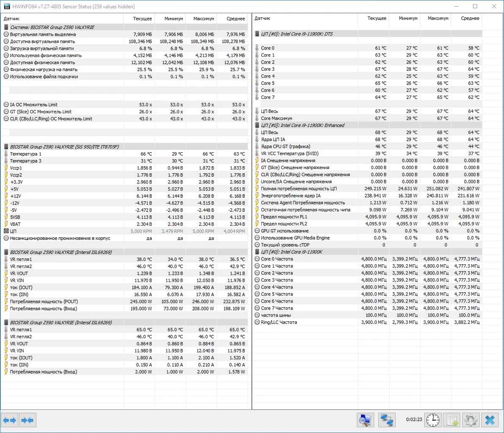Click the fan icon on the ЦП RPM row

pos(6,231)
